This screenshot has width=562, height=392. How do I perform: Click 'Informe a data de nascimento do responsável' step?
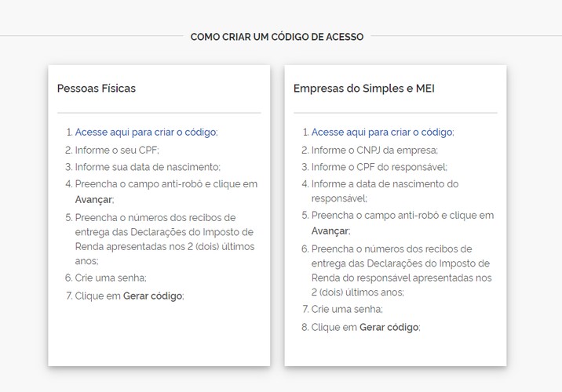(x=385, y=191)
